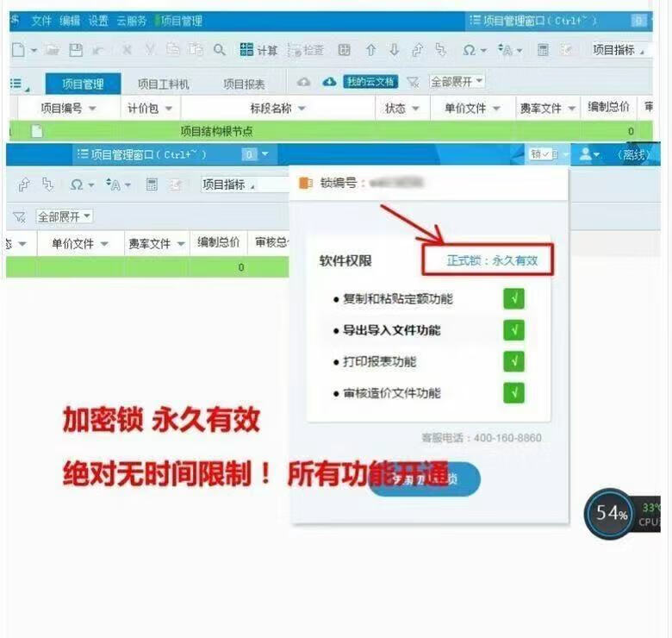672x638 pixels.
Task: Click the 54% CPU monitor widget
Action: (610, 513)
